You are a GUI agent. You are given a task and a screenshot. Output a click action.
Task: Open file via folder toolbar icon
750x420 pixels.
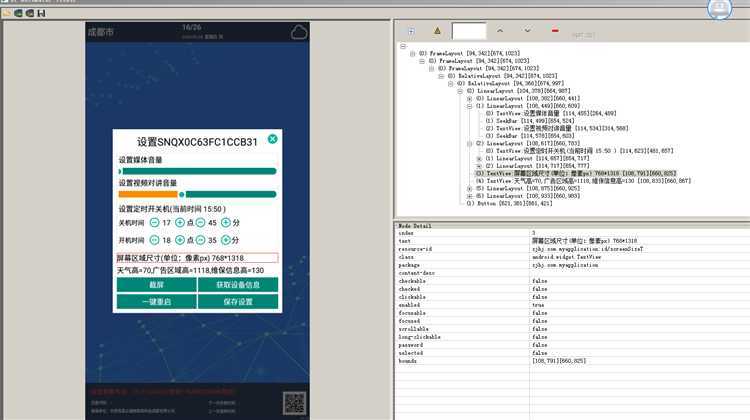click(7, 13)
